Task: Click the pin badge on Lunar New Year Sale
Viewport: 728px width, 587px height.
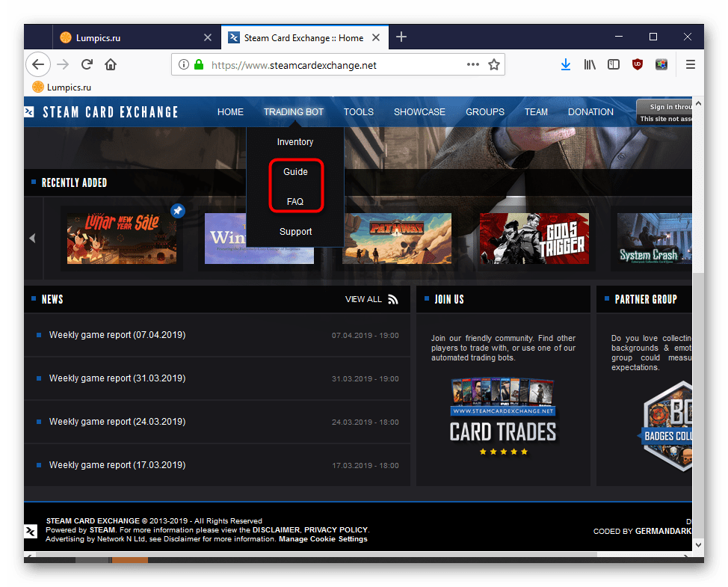Action: tap(178, 211)
